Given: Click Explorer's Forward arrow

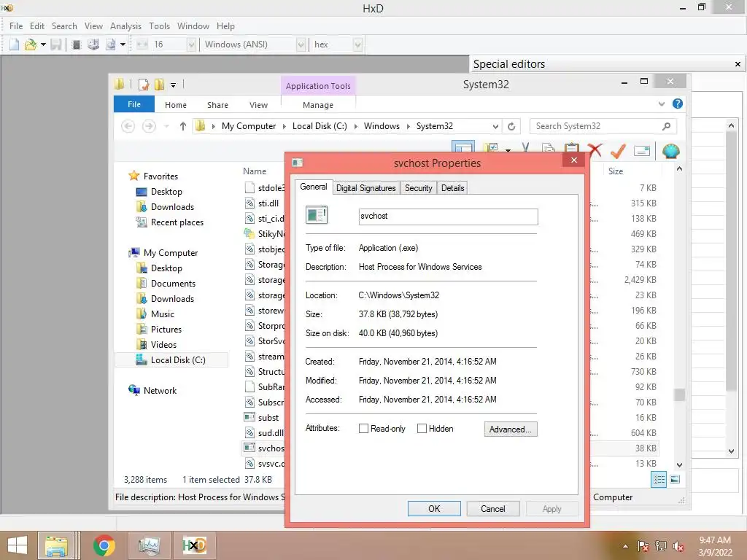Looking at the screenshot, I should coord(149,126).
